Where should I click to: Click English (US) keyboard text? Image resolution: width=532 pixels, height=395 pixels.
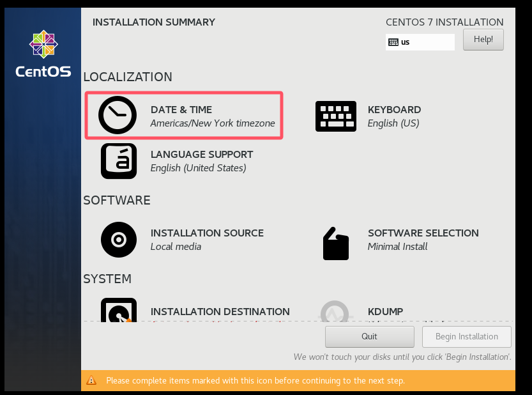pyautogui.click(x=393, y=123)
